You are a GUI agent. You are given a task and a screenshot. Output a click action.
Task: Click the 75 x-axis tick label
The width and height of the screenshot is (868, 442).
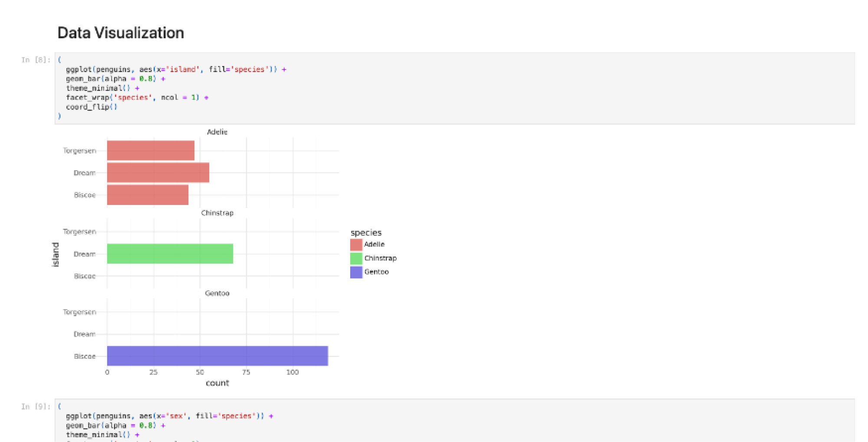click(x=246, y=373)
